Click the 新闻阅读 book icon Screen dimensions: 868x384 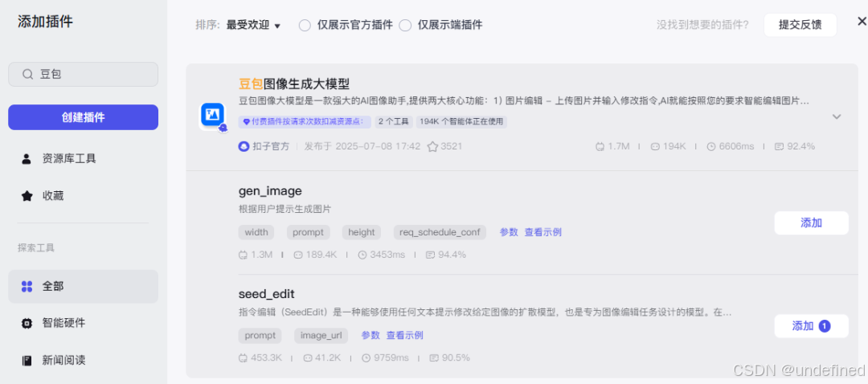tap(27, 361)
